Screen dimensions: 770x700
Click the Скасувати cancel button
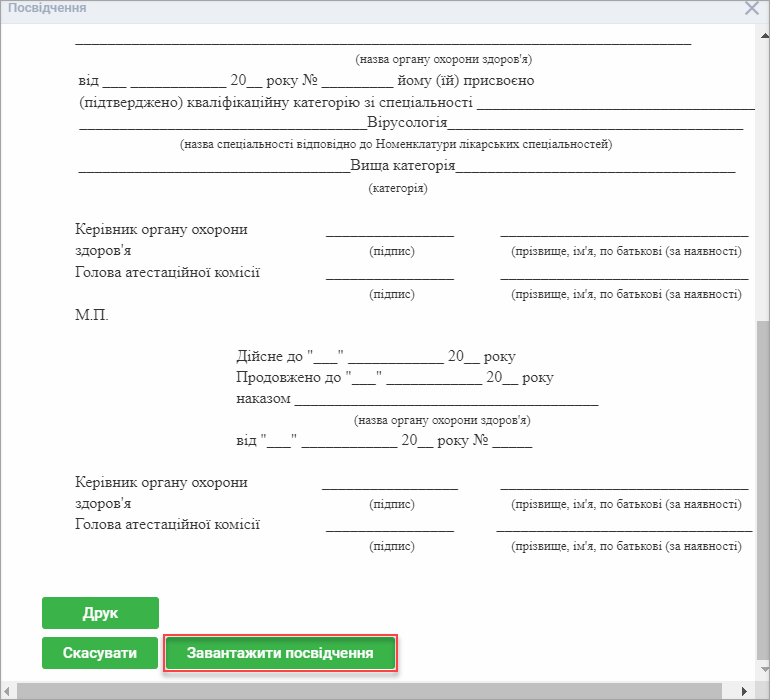[x=100, y=653]
